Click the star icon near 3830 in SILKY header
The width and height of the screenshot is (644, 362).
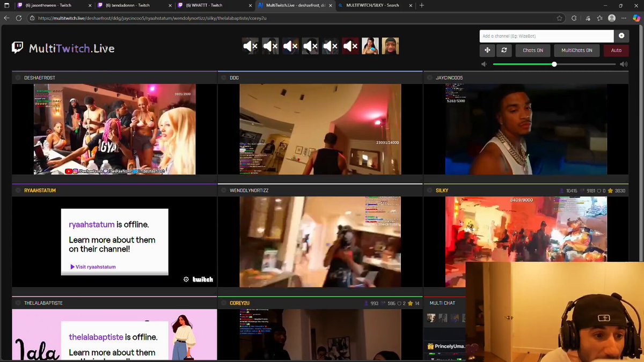[610, 190]
